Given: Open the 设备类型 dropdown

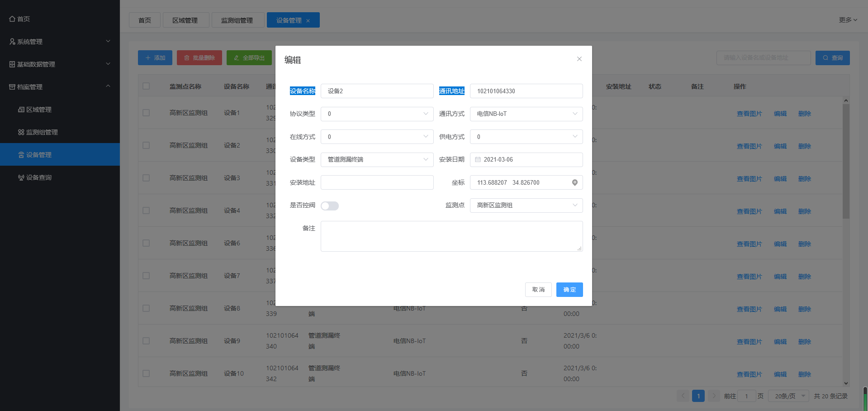Looking at the screenshot, I should click(x=377, y=160).
